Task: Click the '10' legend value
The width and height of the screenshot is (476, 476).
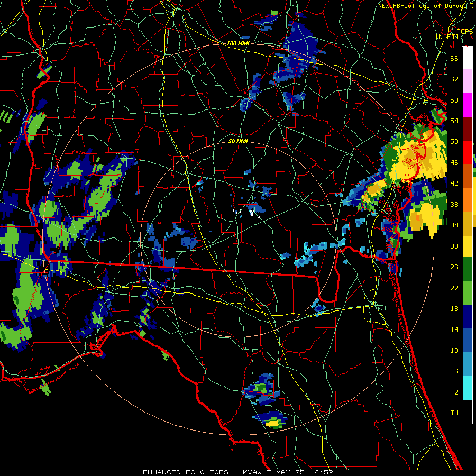Action: coord(454,350)
